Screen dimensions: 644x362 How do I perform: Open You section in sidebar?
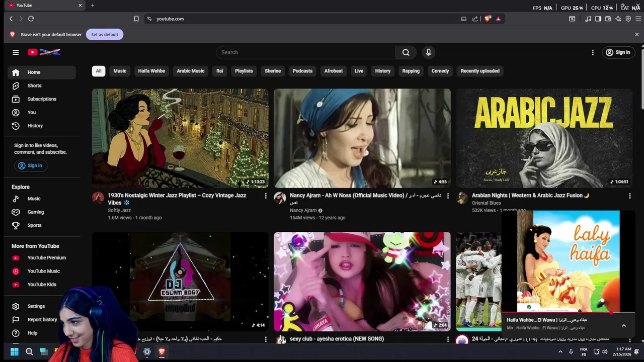tap(42, 113)
